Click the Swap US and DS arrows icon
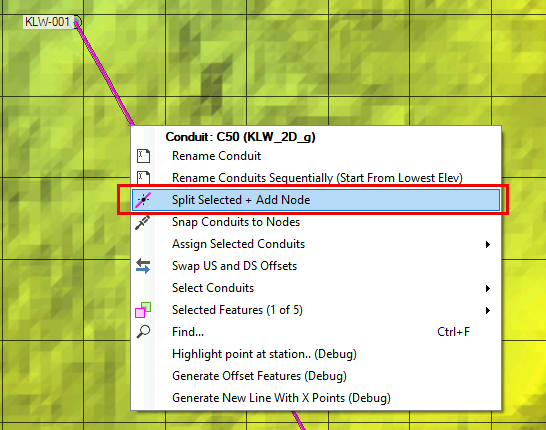Image resolution: width=546 pixels, height=430 pixels. (143, 266)
